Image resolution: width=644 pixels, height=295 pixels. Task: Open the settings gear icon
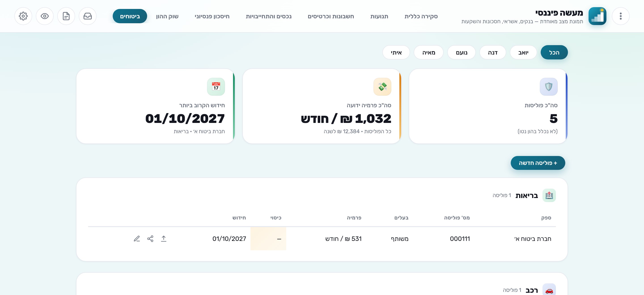23,16
